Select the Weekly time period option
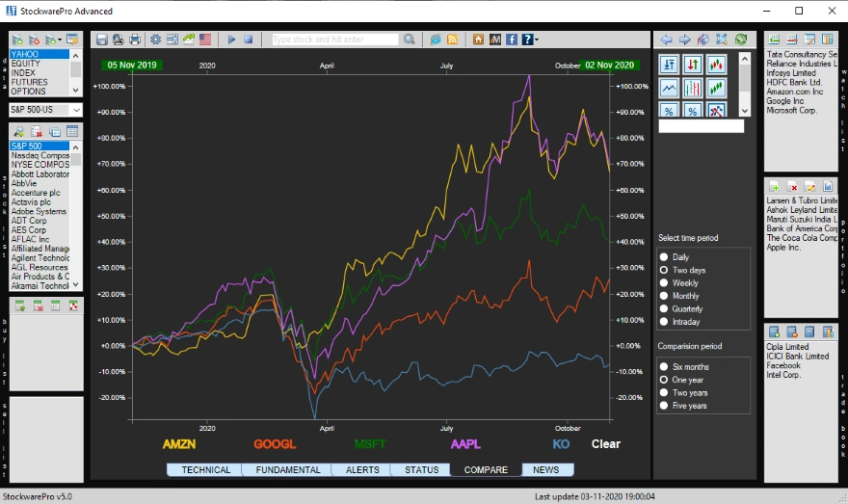848x504 pixels. (x=663, y=283)
